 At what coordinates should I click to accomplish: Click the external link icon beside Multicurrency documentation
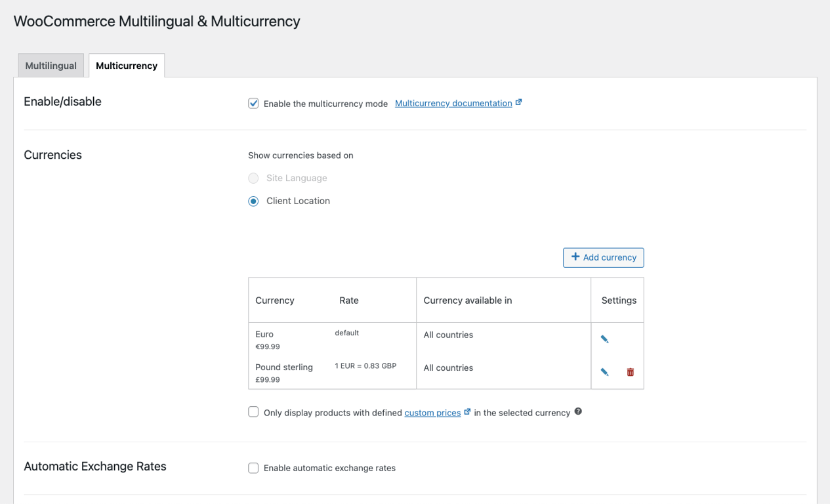click(x=519, y=102)
